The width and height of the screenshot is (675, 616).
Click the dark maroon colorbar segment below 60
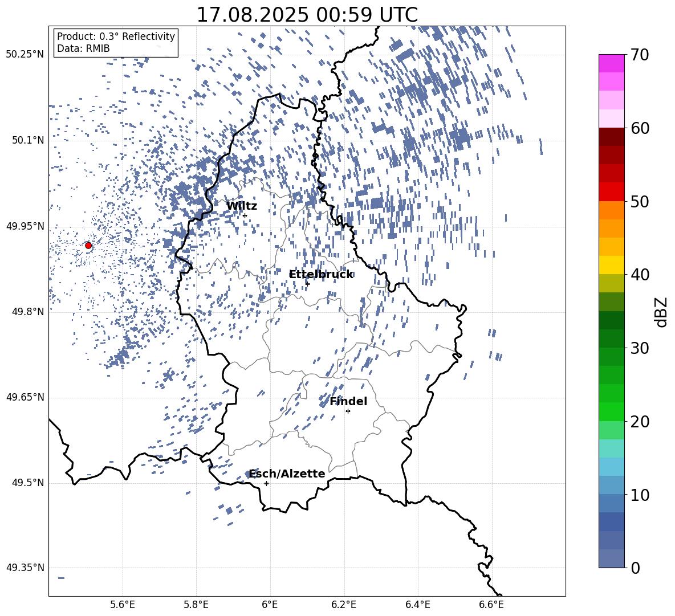point(611,137)
